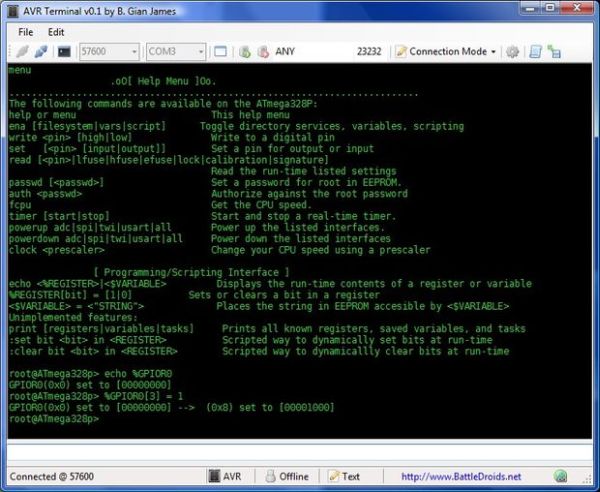The height and width of the screenshot is (492, 600).
Task: Click the command input field below terminal
Action: [x=300, y=453]
